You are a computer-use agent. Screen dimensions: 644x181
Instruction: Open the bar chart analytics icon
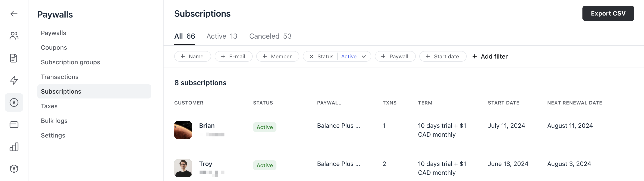point(14,147)
